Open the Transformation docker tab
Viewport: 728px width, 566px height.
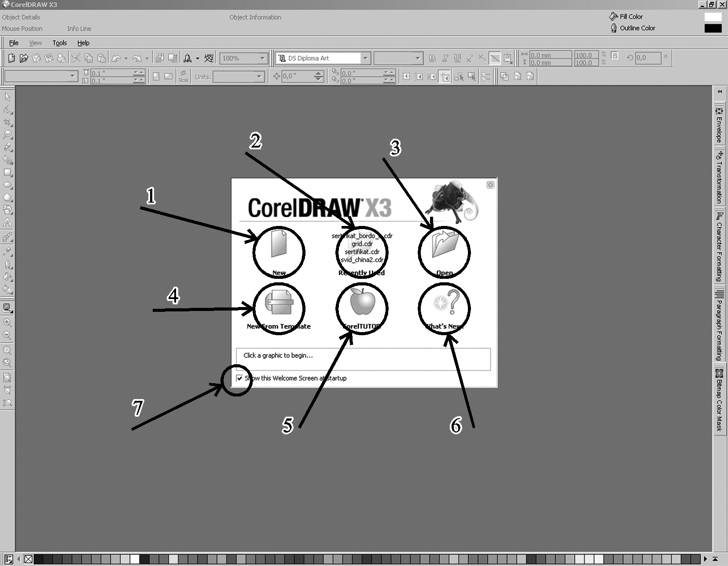719,178
